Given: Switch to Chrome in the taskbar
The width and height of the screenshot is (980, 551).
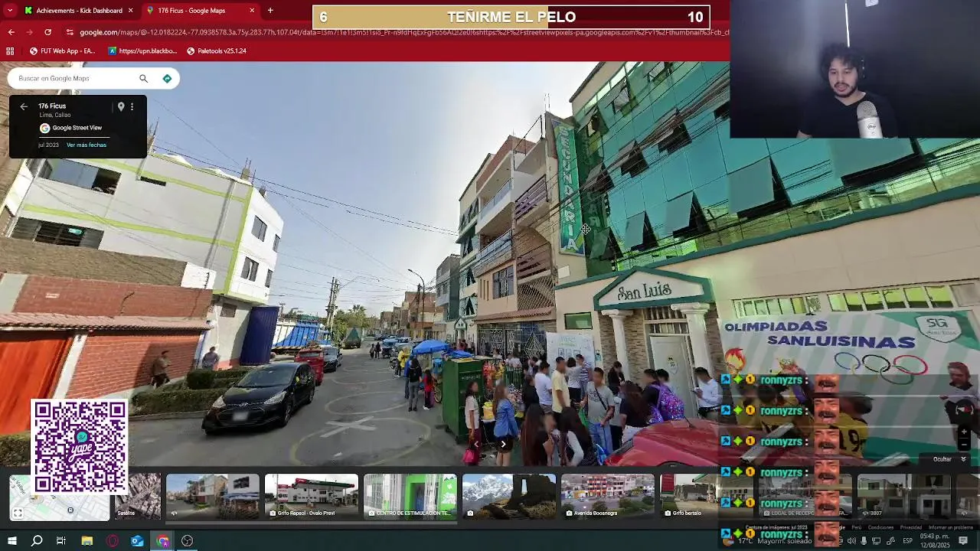Looking at the screenshot, I should pos(162,541).
